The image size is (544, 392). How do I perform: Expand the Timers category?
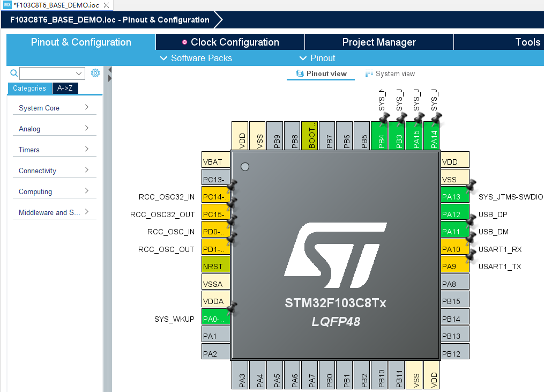coord(55,150)
